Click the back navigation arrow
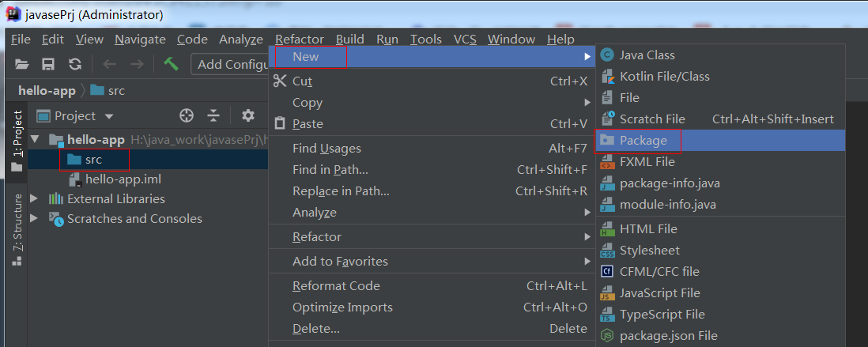868x347 pixels. (x=110, y=64)
